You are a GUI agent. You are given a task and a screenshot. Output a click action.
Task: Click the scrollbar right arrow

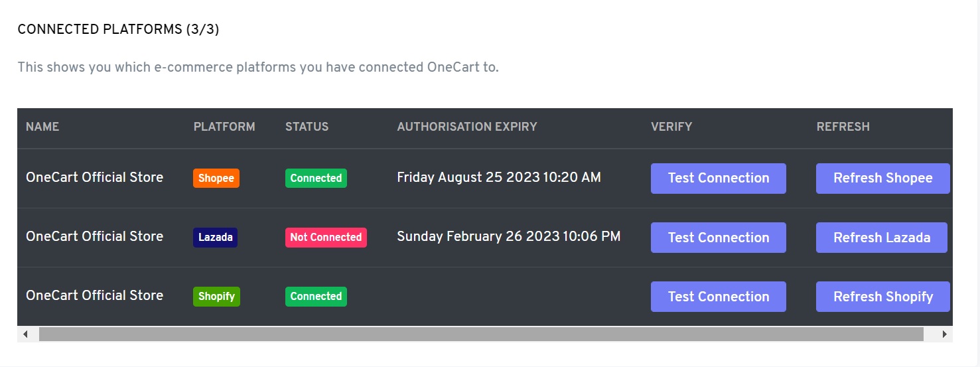[x=945, y=334]
